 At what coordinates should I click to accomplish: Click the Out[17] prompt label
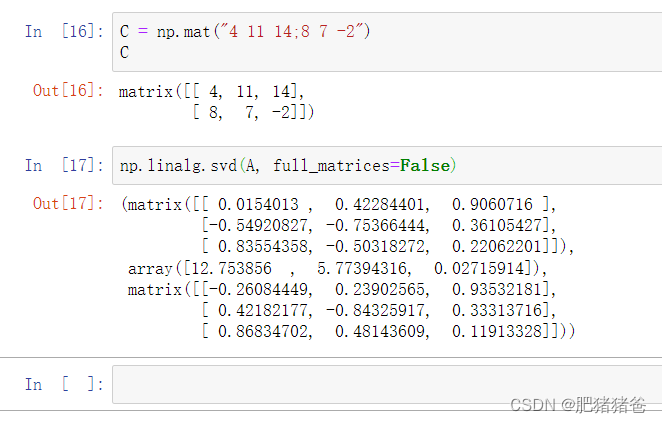point(68,204)
